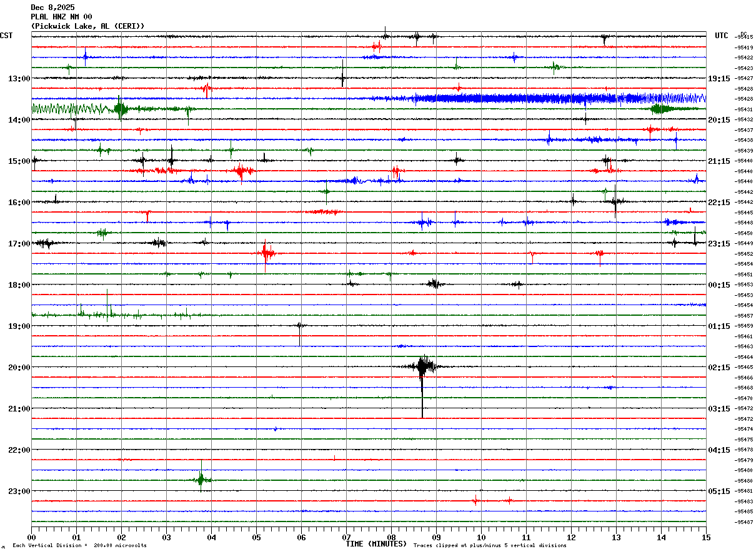Click the 03:15 UTC time label

coord(719,408)
